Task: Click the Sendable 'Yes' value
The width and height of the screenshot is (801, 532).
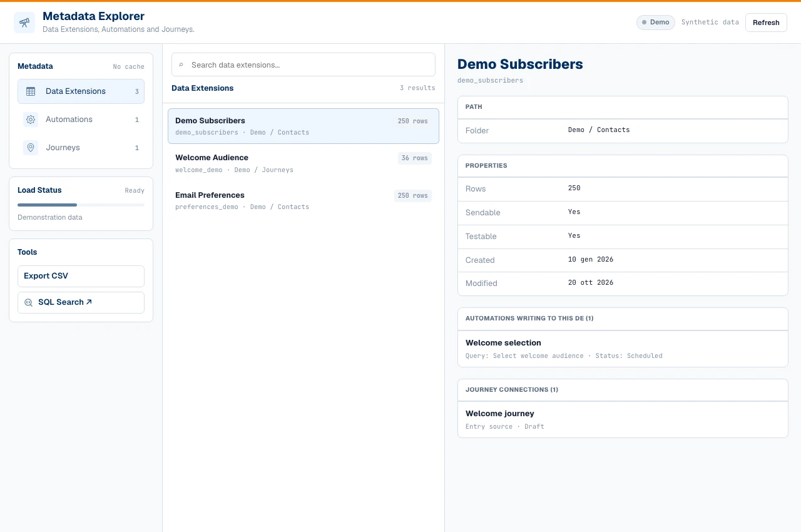Action: tap(574, 212)
